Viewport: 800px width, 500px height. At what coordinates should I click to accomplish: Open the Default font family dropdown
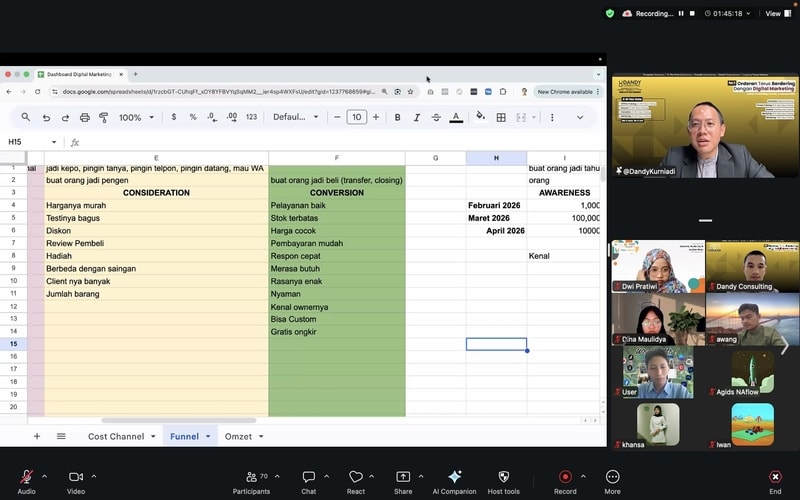point(294,117)
